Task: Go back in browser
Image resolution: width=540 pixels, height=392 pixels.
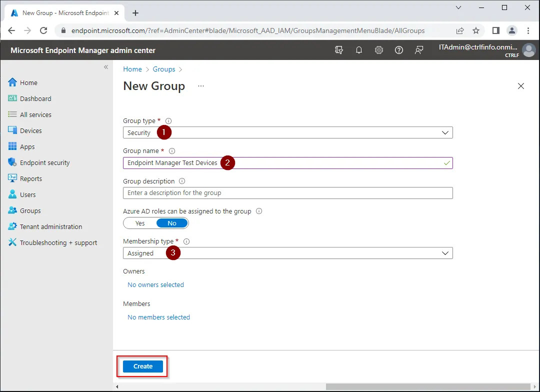Action: pyautogui.click(x=11, y=30)
